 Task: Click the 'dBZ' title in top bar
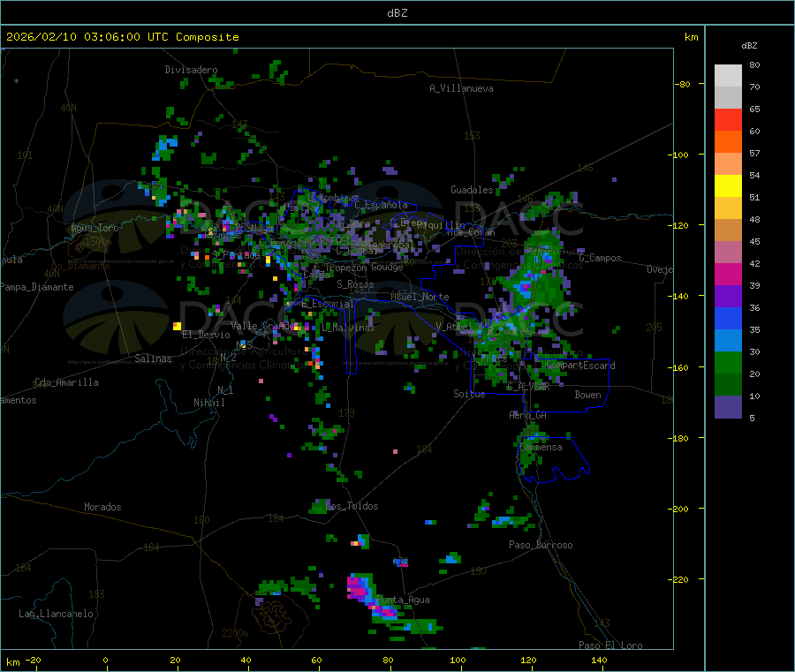[x=397, y=13]
